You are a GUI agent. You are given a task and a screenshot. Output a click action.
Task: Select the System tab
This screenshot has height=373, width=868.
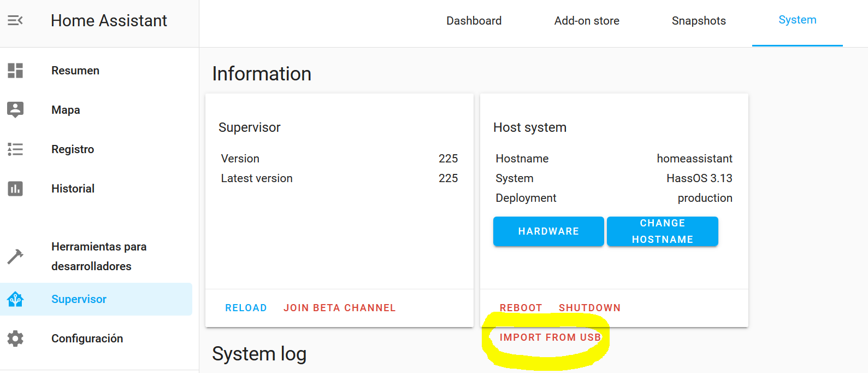(798, 20)
